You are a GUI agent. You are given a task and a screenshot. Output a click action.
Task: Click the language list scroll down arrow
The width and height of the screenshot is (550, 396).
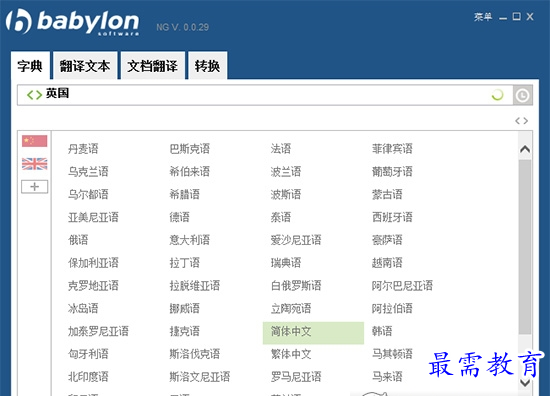point(525,382)
